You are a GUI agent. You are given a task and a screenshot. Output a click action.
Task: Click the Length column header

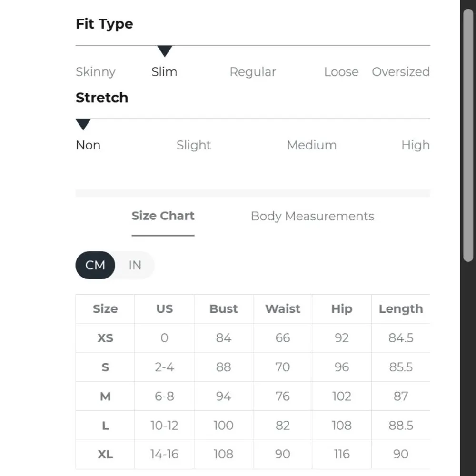(x=400, y=309)
